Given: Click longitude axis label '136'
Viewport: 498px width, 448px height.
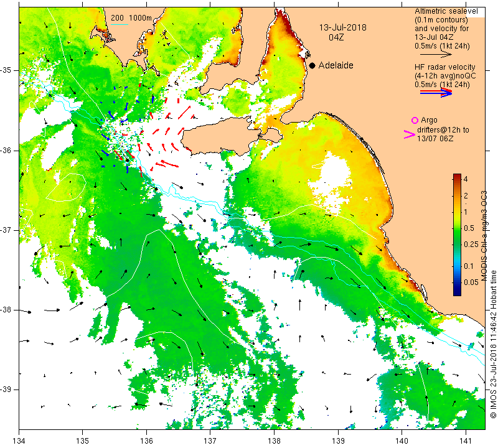Looking at the screenshot, I should (146, 441).
